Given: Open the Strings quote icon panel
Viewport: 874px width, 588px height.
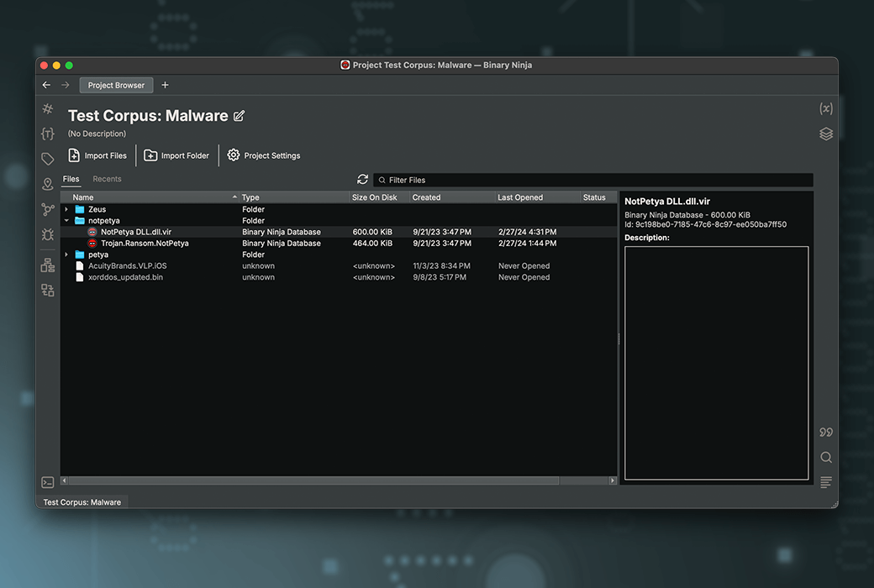Looking at the screenshot, I should pyautogui.click(x=825, y=433).
